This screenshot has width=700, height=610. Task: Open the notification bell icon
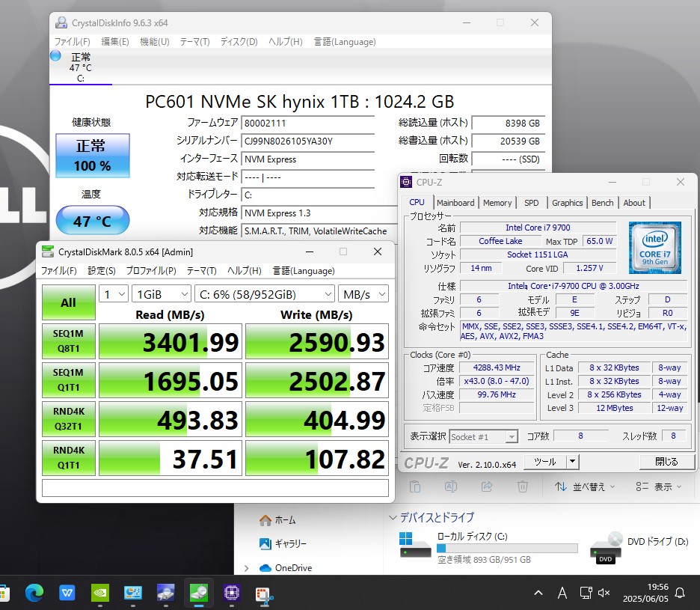pos(680,593)
